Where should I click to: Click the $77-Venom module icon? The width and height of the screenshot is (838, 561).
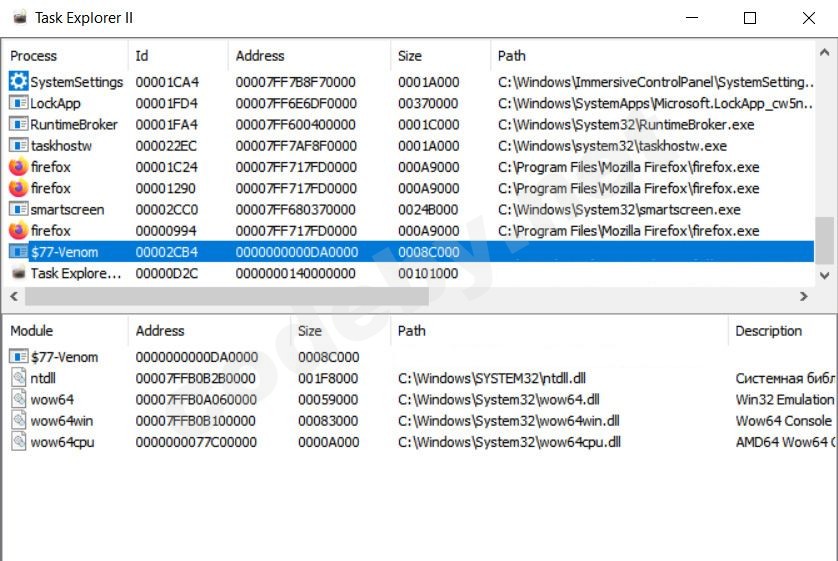[x=18, y=356]
